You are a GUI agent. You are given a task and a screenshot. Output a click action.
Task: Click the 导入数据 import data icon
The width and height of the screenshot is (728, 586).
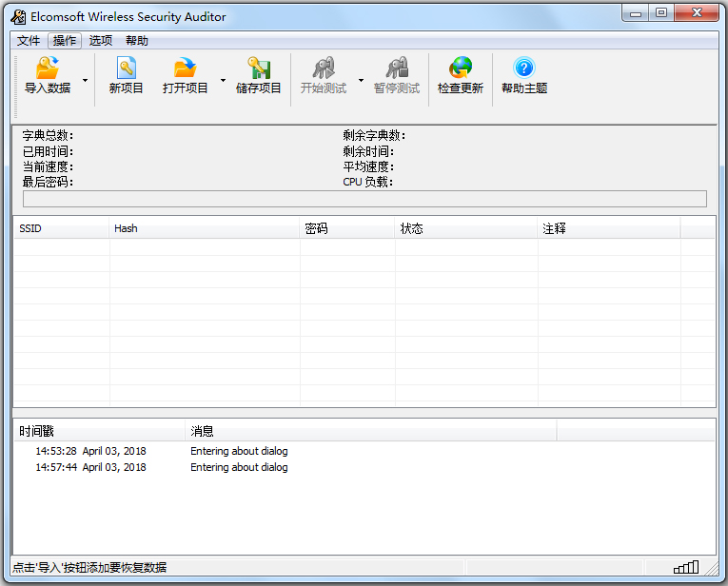click(48, 68)
